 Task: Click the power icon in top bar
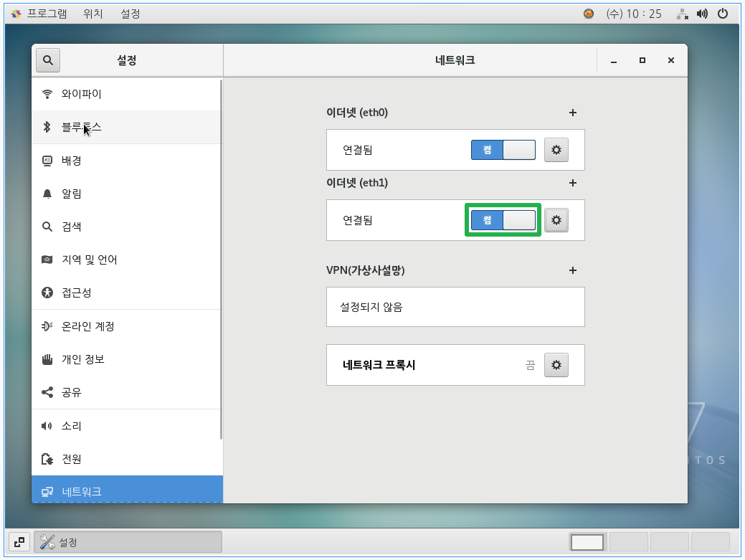[x=722, y=14]
